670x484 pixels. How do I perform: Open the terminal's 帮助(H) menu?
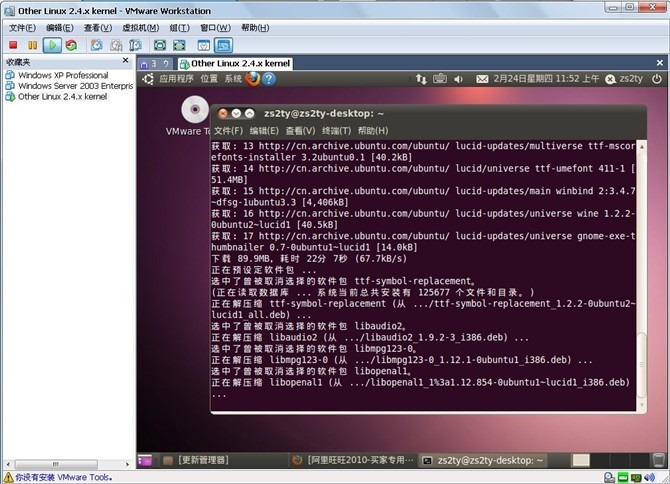coord(373,131)
